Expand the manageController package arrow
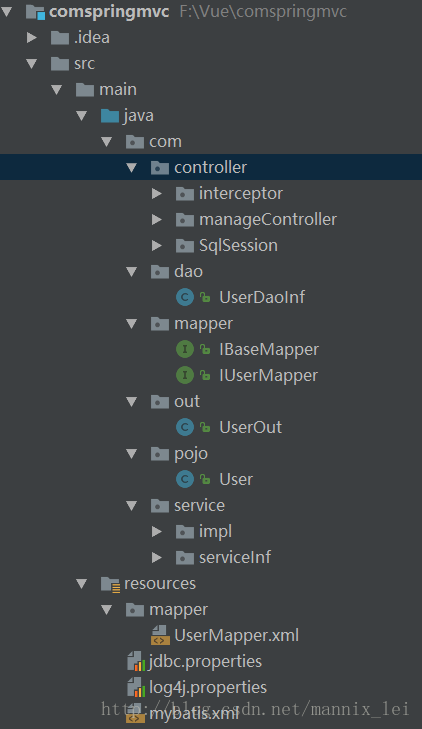The image size is (422, 729). (157, 219)
